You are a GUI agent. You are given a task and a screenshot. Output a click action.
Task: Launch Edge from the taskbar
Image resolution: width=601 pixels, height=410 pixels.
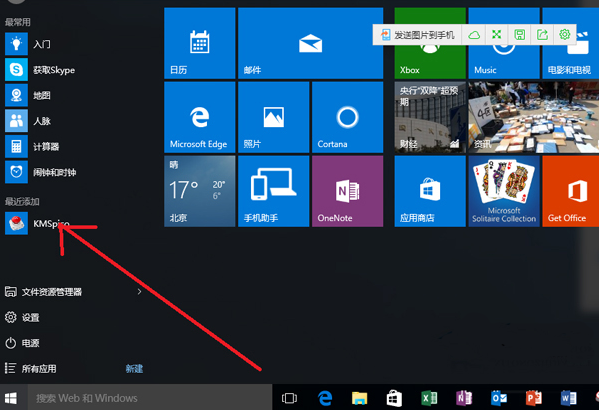(x=325, y=398)
